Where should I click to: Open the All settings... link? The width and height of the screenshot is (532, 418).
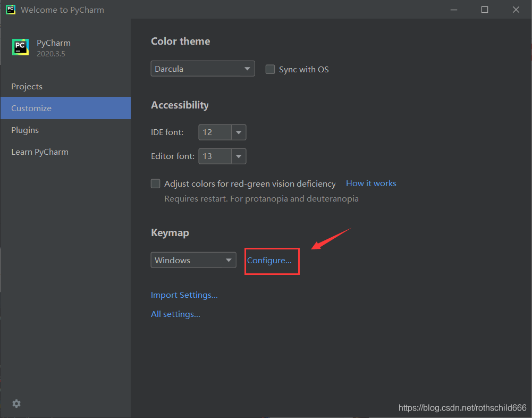[x=175, y=314]
